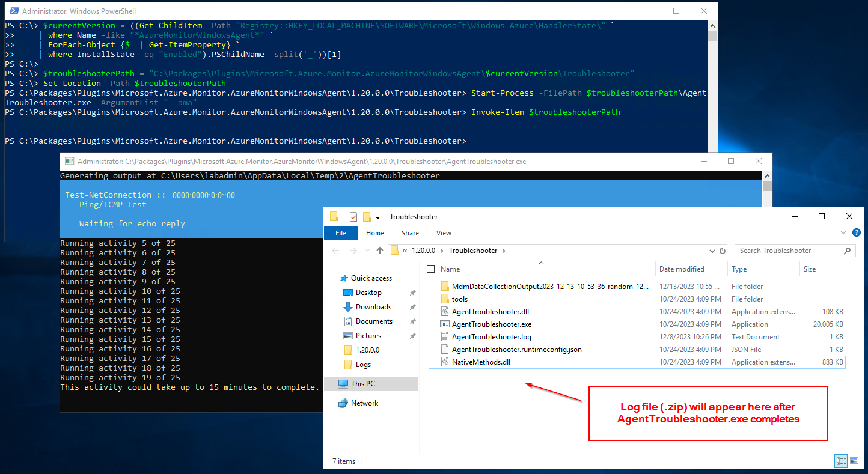This screenshot has width=868, height=474.
Task: Select the NativeMethods.dll file icon
Action: coord(445,362)
